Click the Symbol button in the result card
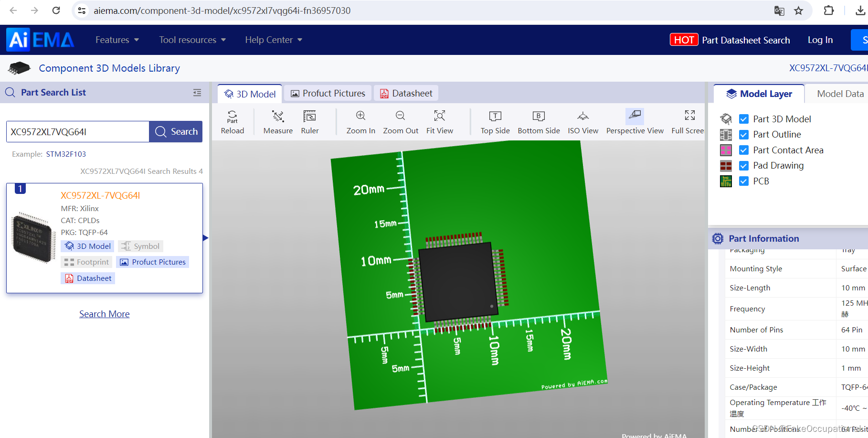Image resolution: width=868 pixels, height=438 pixels. 140,246
